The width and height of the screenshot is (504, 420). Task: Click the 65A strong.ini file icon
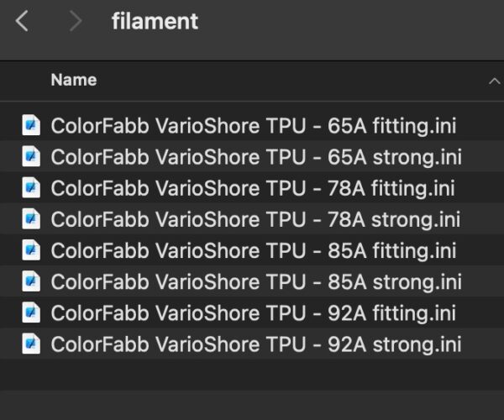(31, 156)
